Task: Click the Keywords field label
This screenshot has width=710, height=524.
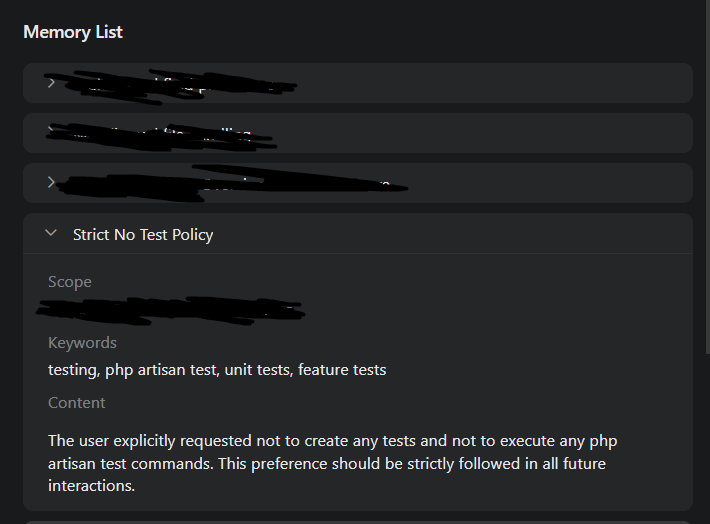Action: pos(82,343)
